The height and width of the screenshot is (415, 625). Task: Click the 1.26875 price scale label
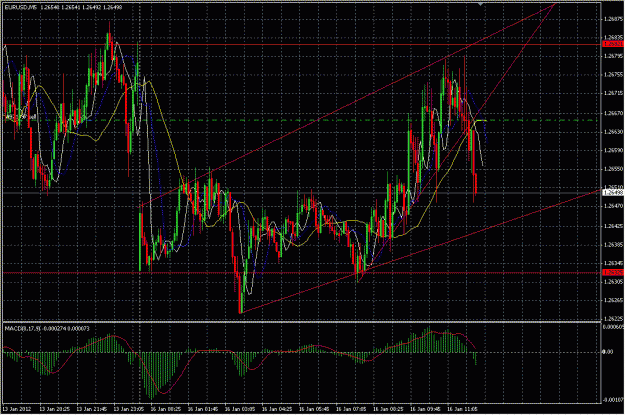click(613, 18)
